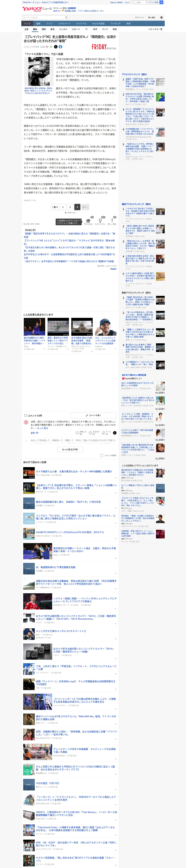Share the article on X
186x868 pixels.
tap(56, 47)
